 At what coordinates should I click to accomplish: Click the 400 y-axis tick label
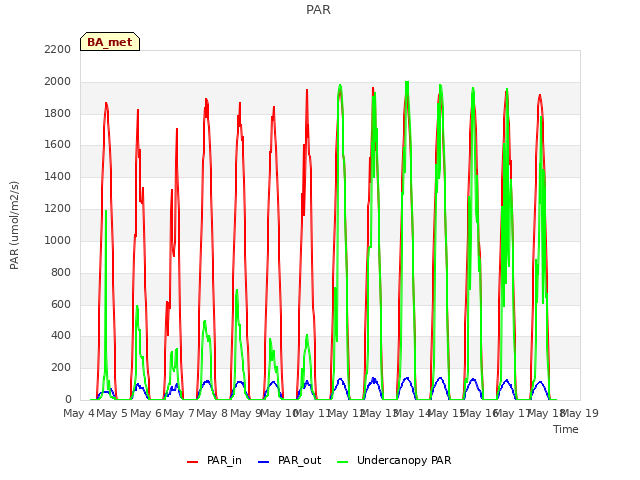coord(61,336)
